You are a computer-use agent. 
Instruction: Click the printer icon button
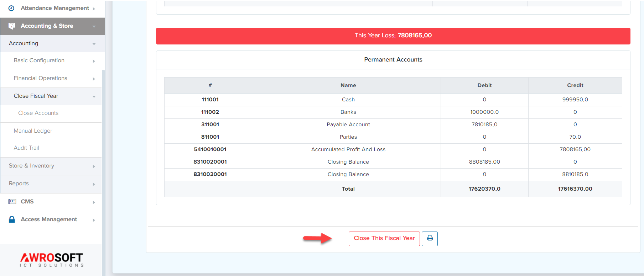pyautogui.click(x=430, y=238)
